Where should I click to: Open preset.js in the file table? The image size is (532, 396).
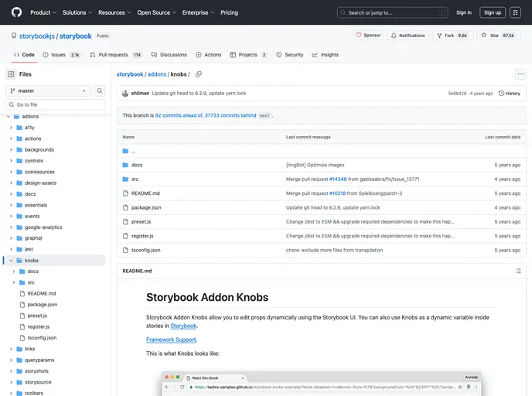point(142,221)
